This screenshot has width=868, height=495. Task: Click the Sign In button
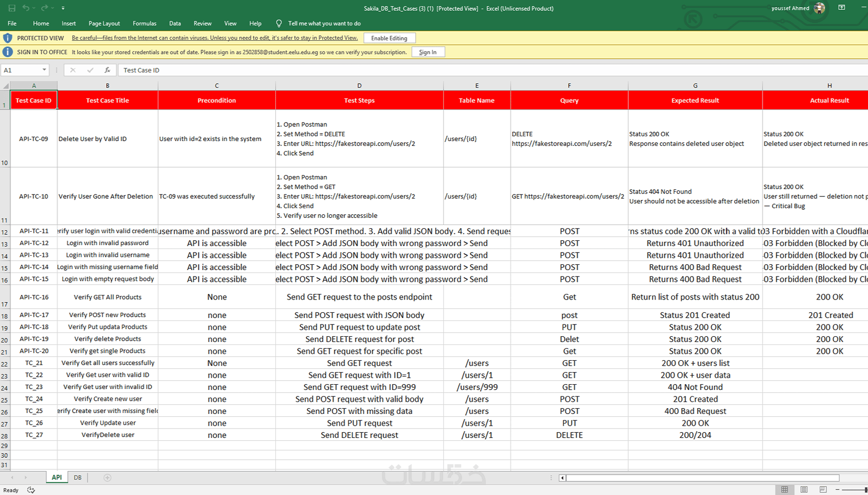click(428, 52)
